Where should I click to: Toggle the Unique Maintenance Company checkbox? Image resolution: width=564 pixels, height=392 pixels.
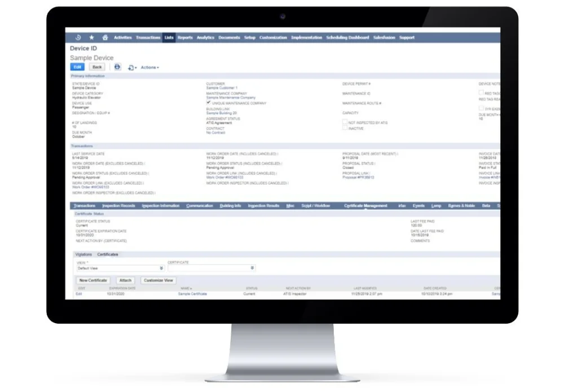[209, 103]
